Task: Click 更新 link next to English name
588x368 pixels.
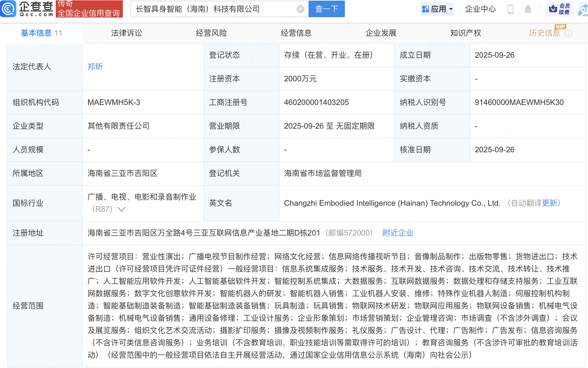Action: point(549,203)
